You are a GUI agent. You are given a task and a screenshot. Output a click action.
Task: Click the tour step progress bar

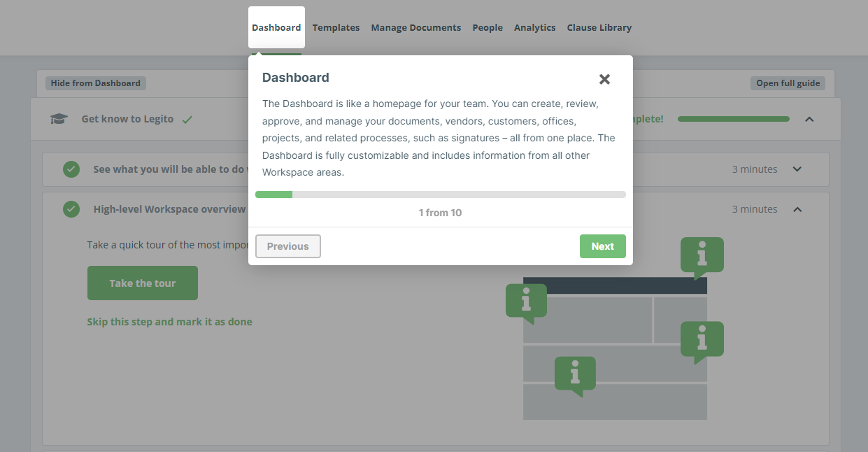(441, 195)
